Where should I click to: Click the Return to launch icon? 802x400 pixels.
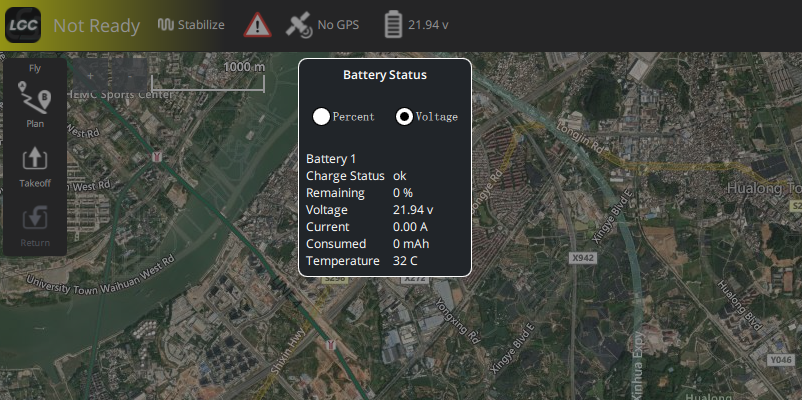[35, 218]
